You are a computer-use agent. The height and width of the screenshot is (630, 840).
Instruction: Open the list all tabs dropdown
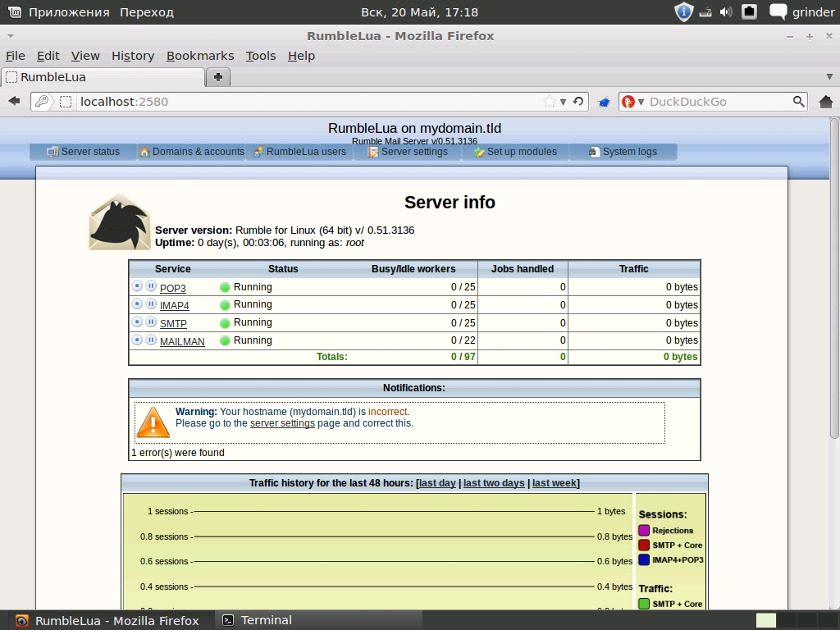coord(829,77)
